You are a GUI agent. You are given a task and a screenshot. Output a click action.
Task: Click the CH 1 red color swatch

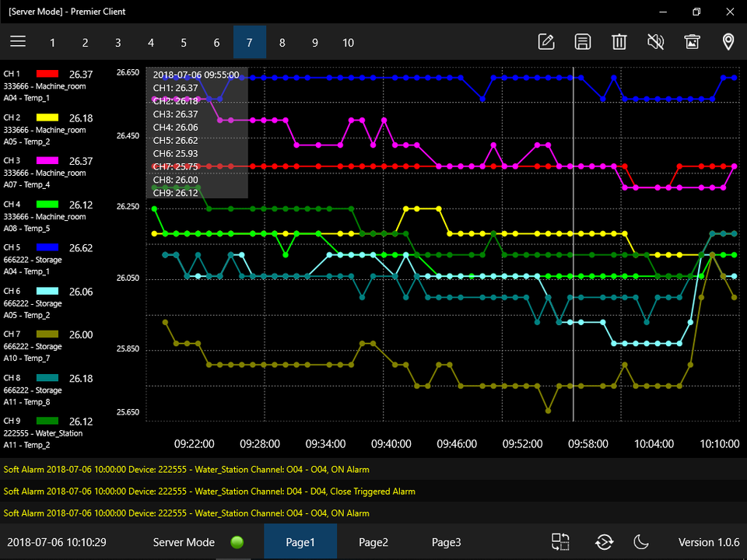click(47, 75)
